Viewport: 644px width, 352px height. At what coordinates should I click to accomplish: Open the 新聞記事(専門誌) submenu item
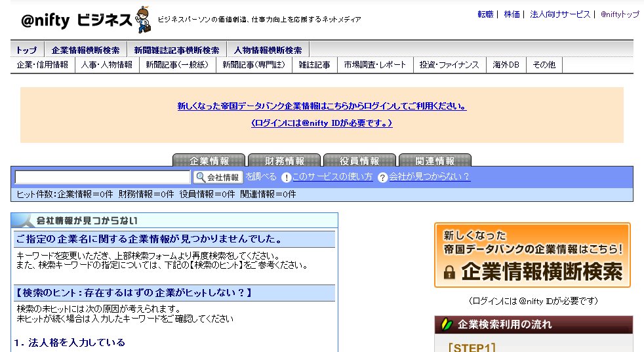tap(254, 65)
